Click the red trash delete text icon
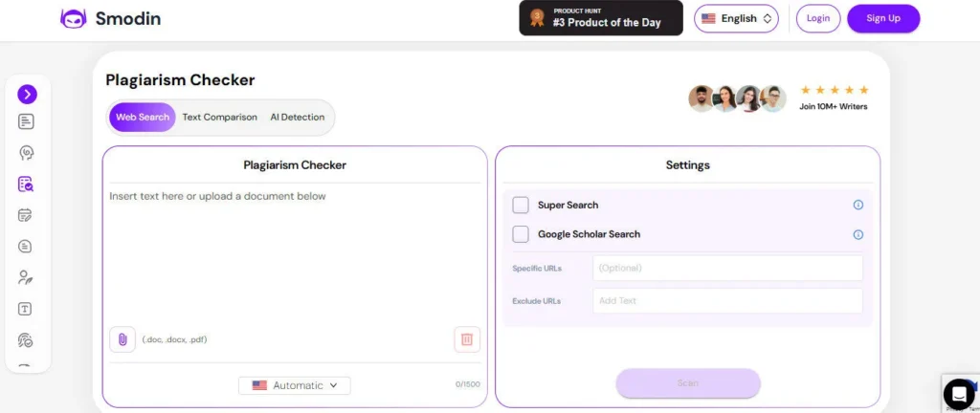Viewport: 980px width, 413px height. coord(467,339)
